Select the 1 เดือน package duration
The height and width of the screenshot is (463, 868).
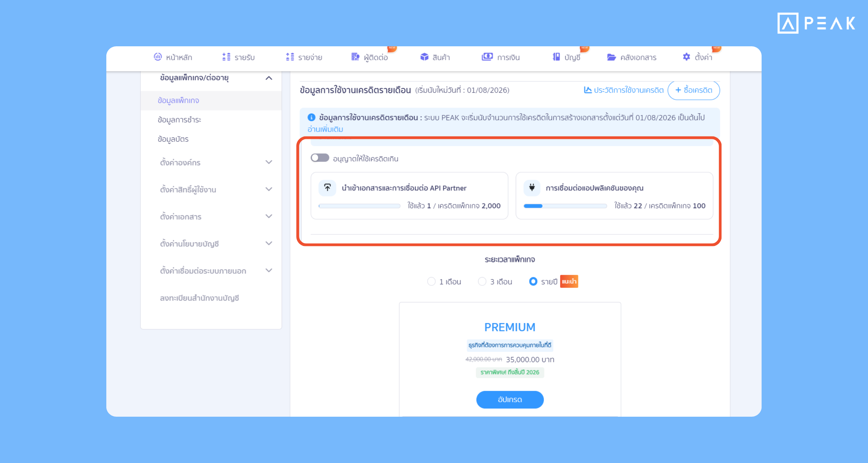[x=431, y=281]
